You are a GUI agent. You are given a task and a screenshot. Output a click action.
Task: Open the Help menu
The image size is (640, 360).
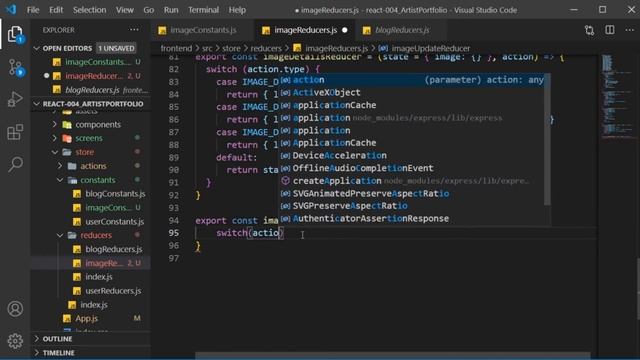237,10
